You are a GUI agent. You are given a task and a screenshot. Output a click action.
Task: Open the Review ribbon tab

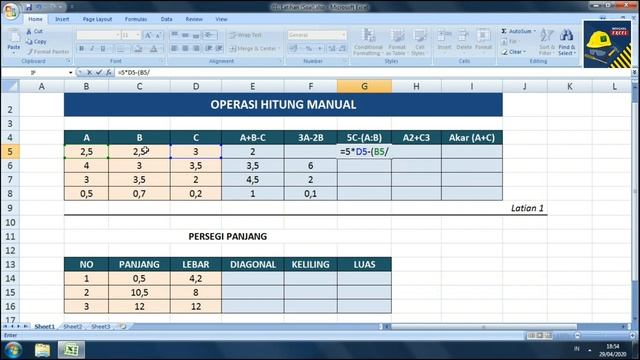point(194,19)
